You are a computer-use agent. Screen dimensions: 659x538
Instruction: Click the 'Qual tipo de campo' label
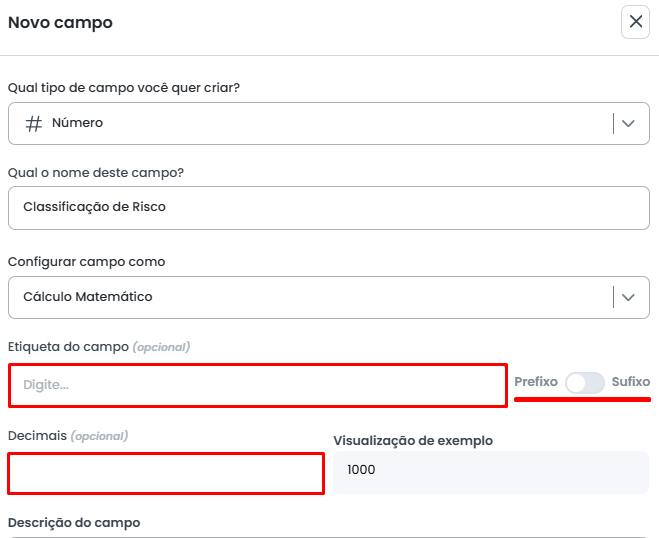click(x=124, y=88)
